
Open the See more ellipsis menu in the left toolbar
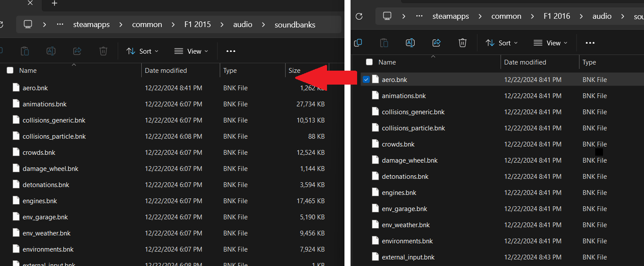pyautogui.click(x=231, y=51)
